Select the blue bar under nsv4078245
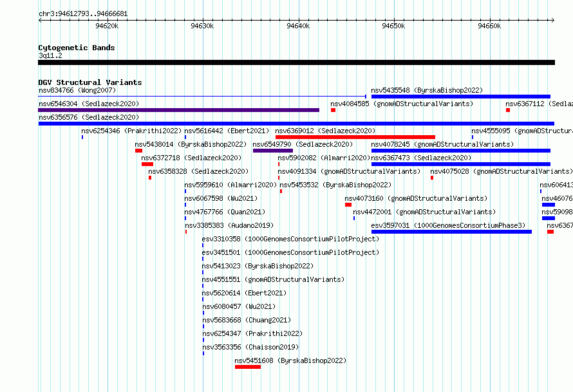 pos(461,151)
